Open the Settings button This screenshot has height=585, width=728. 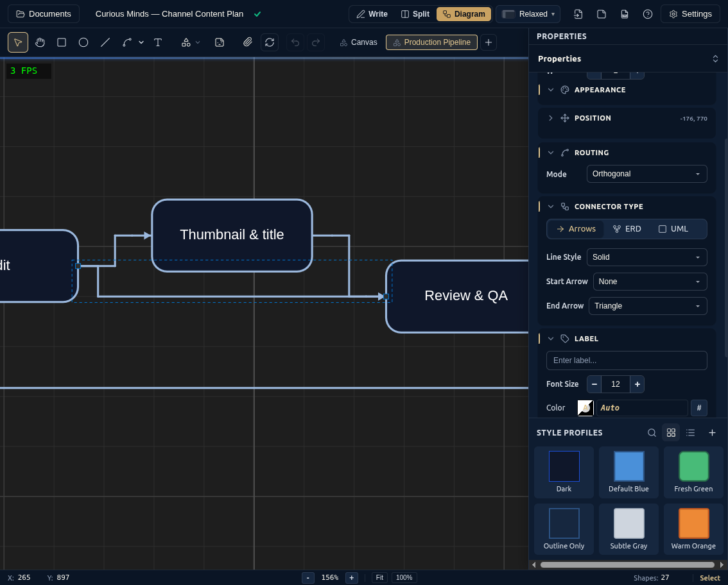coord(690,14)
